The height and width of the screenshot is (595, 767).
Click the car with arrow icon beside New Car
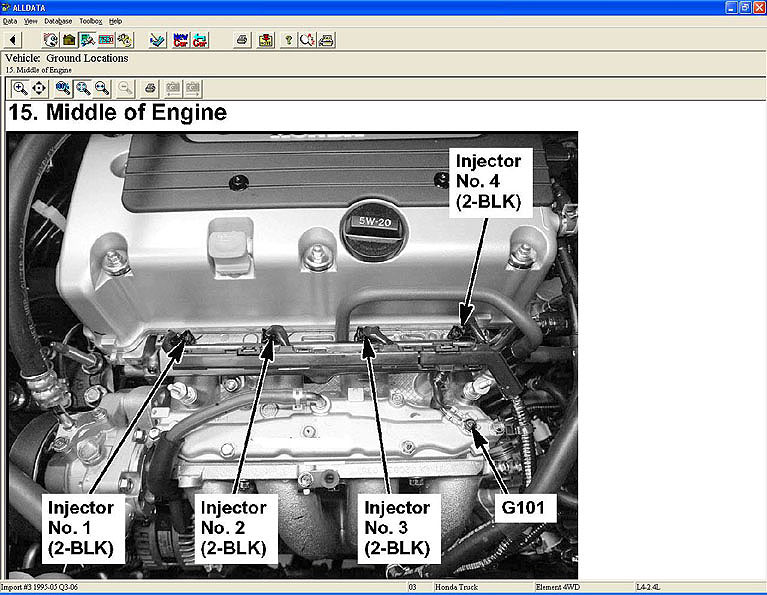point(200,40)
